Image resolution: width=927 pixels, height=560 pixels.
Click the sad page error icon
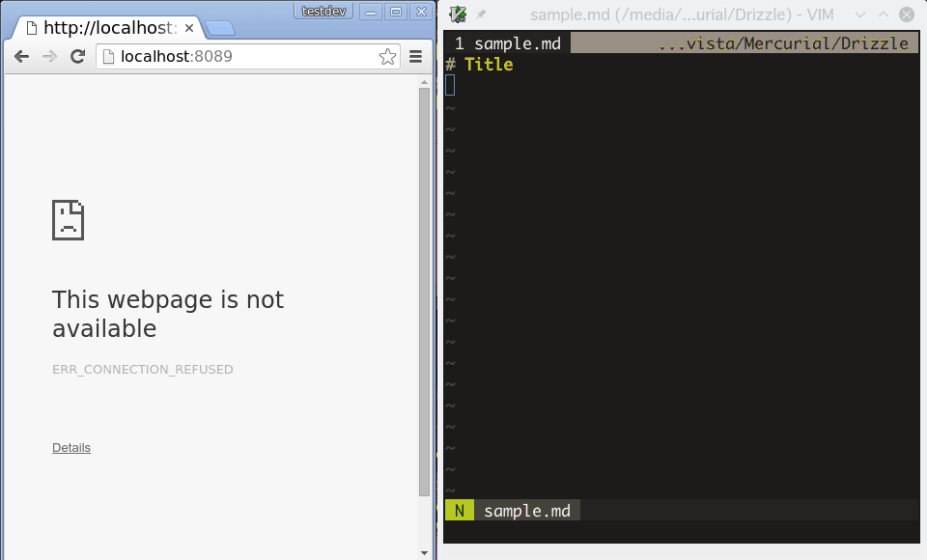(68, 220)
